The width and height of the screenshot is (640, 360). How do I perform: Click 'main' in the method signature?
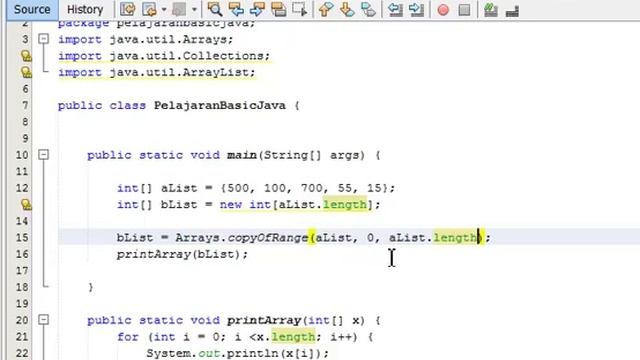(242, 155)
